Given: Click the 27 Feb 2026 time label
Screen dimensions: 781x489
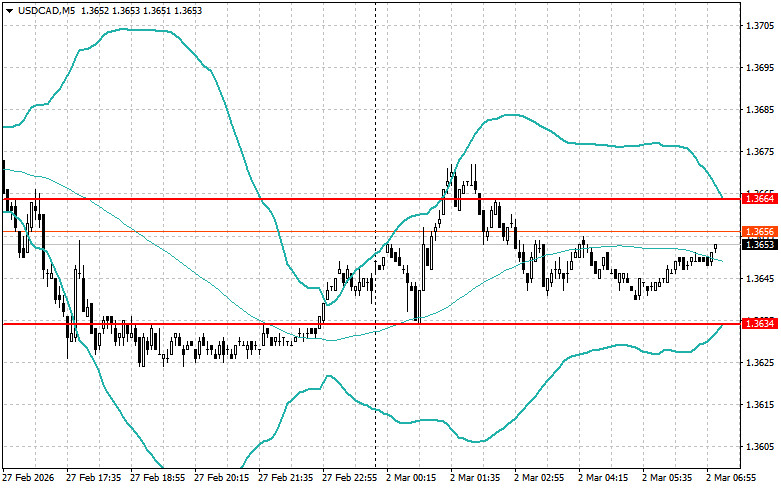Looking at the screenshot, I should 28,478.
